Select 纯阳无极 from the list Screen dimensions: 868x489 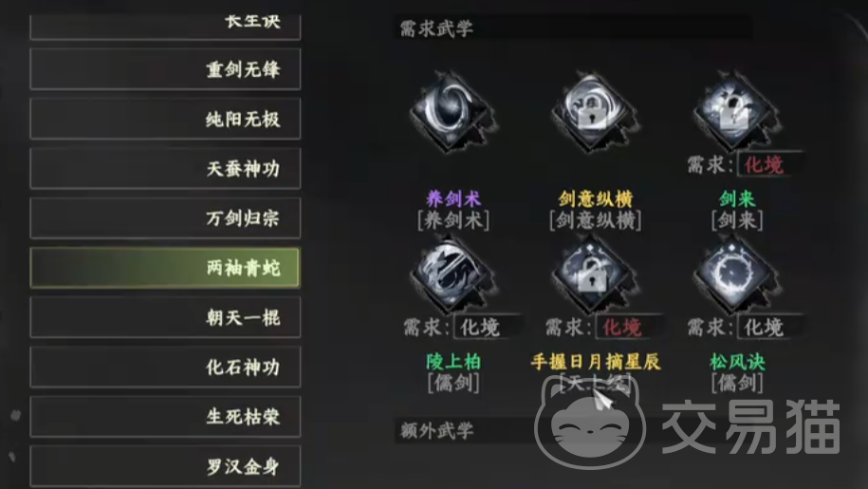tap(165, 119)
